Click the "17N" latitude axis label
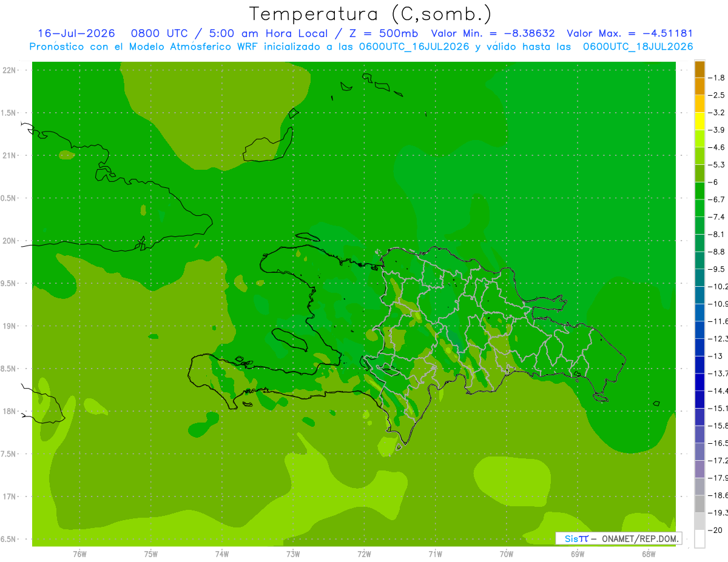Image resolution: width=728 pixels, height=562 pixels. pyautogui.click(x=10, y=497)
